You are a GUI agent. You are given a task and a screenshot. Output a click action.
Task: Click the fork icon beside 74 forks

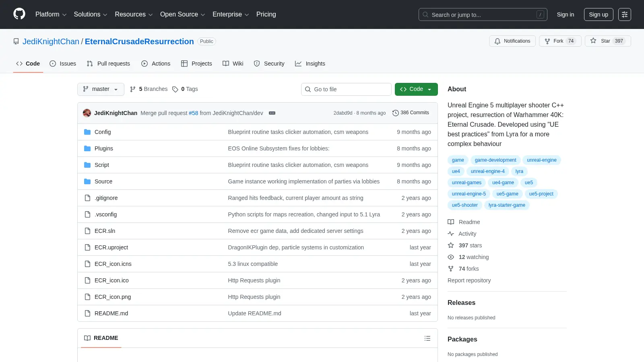pyautogui.click(x=451, y=269)
